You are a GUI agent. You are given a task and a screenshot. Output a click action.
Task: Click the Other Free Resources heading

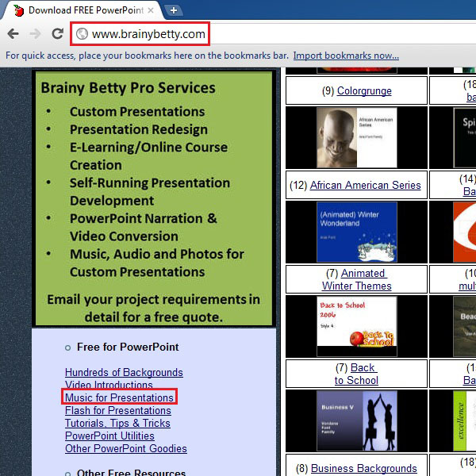(x=131, y=472)
